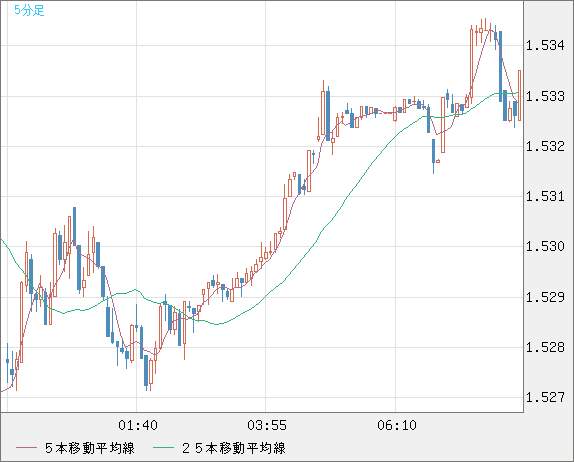Click the 5本移動平均線 legend label

point(90,448)
